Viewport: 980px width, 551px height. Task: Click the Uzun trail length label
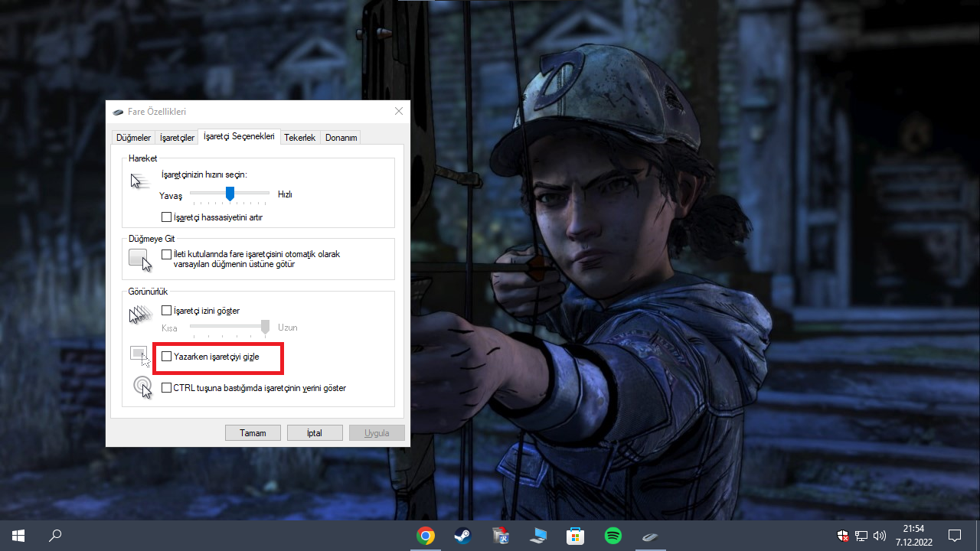click(287, 328)
